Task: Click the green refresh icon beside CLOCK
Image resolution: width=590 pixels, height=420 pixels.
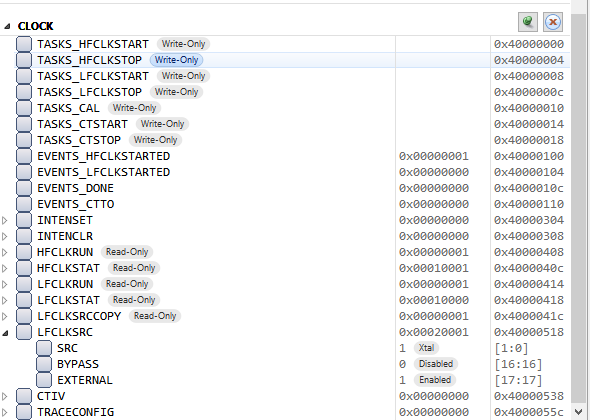Action: point(528,22)
